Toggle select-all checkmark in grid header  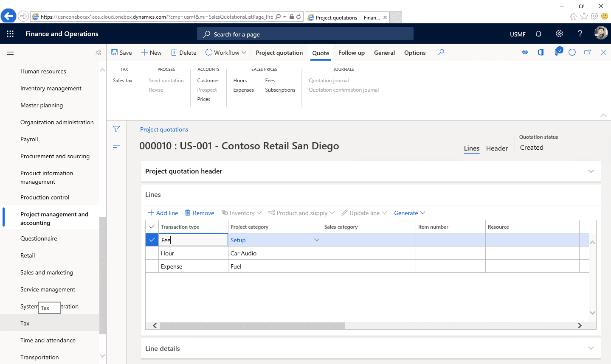click(x=152, y=227)
